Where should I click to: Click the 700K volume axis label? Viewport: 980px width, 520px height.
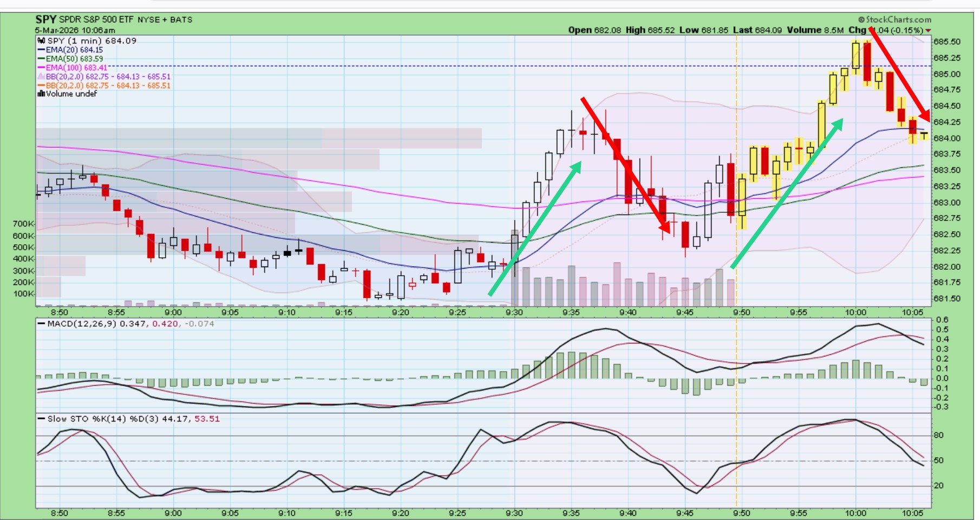[x=23, y=224]
